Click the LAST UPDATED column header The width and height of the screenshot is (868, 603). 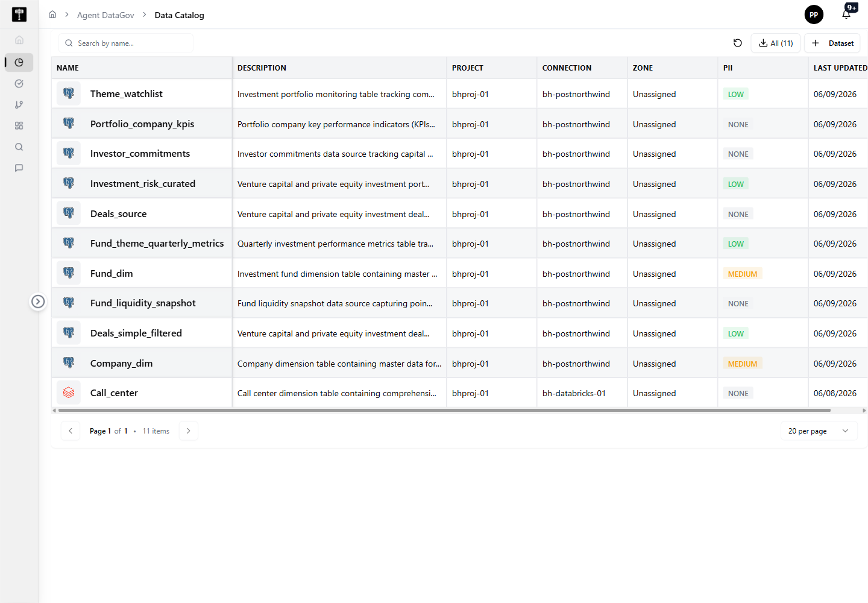tap(840, 68)
